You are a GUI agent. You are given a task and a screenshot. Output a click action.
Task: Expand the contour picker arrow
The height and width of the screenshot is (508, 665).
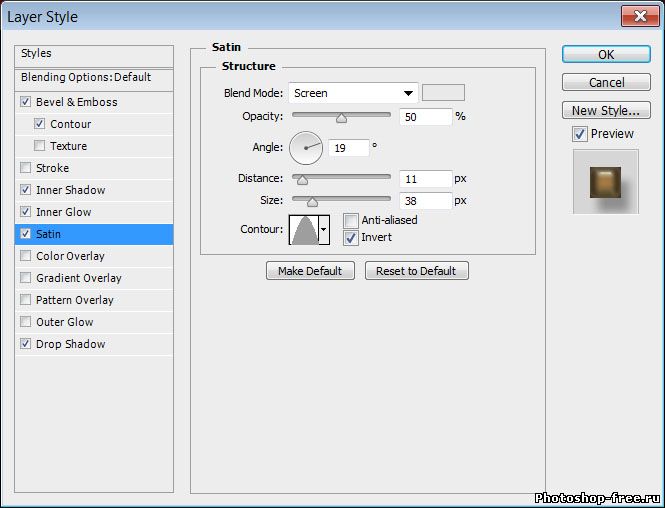pyautogui.click(x=323, y=230)
